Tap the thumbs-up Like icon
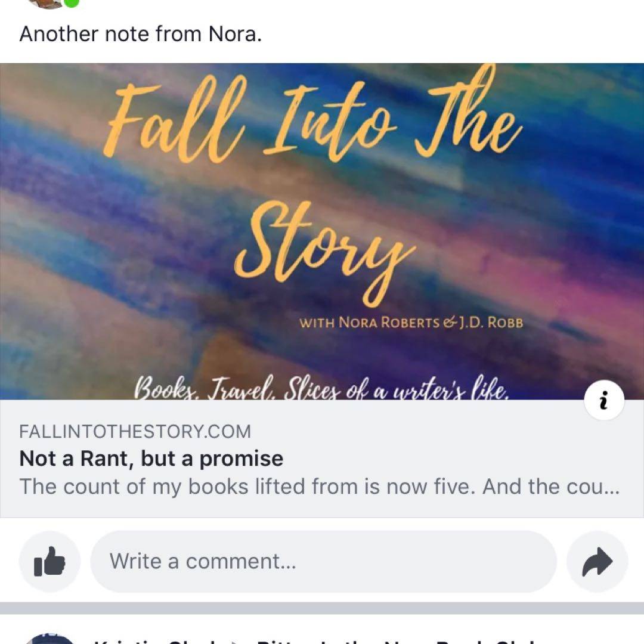Image resolution: width=644 pixels, height=644 pixels. [49, 561]
